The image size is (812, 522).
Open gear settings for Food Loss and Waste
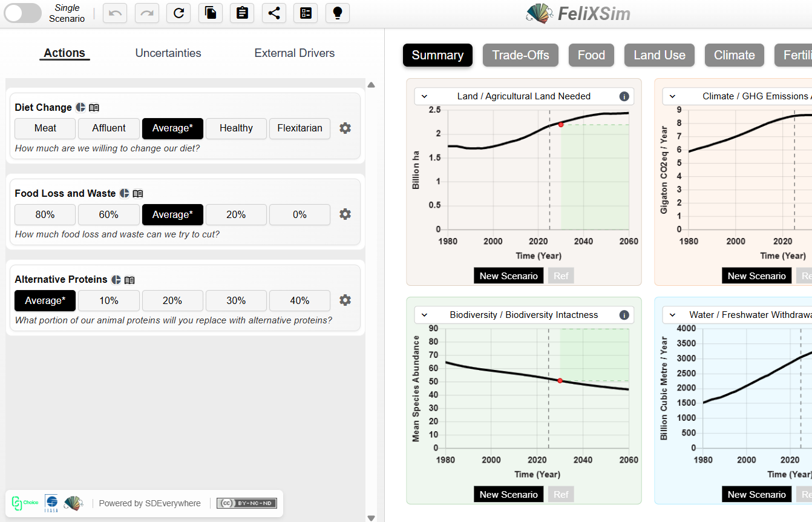click(345, 214)
